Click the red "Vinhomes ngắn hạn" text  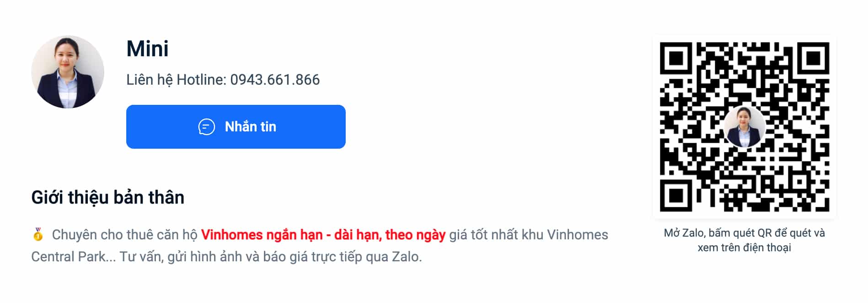[x=262, y=235]
